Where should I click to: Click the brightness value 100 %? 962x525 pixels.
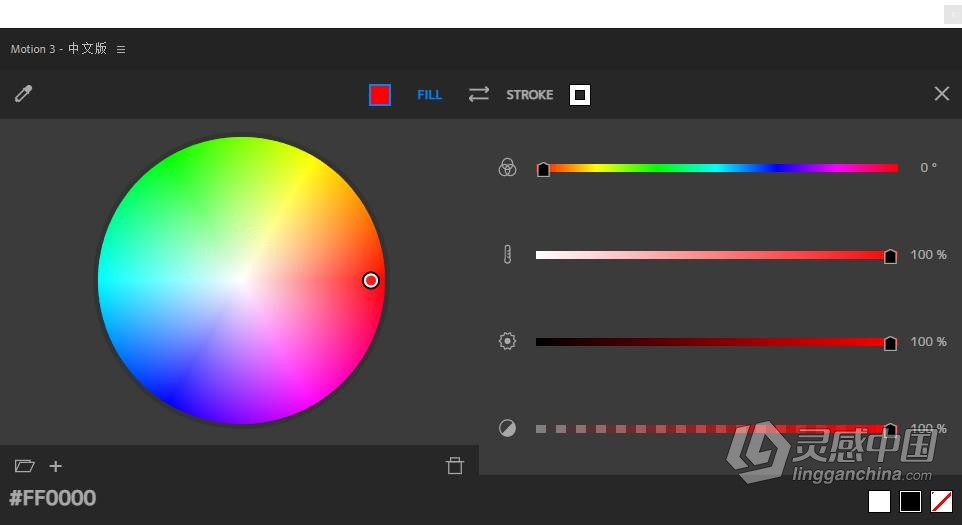click(928, 342)
